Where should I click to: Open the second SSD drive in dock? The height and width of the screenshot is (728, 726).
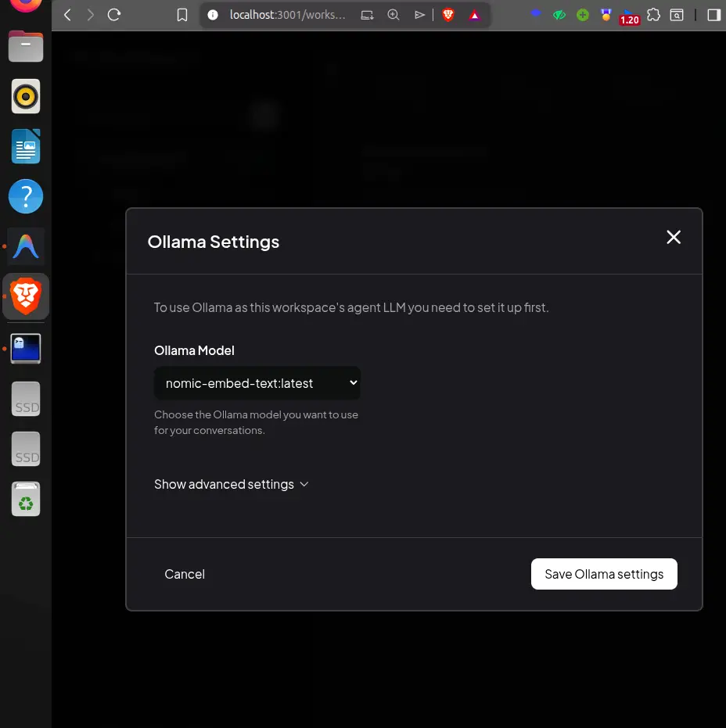tap(26, 449)
